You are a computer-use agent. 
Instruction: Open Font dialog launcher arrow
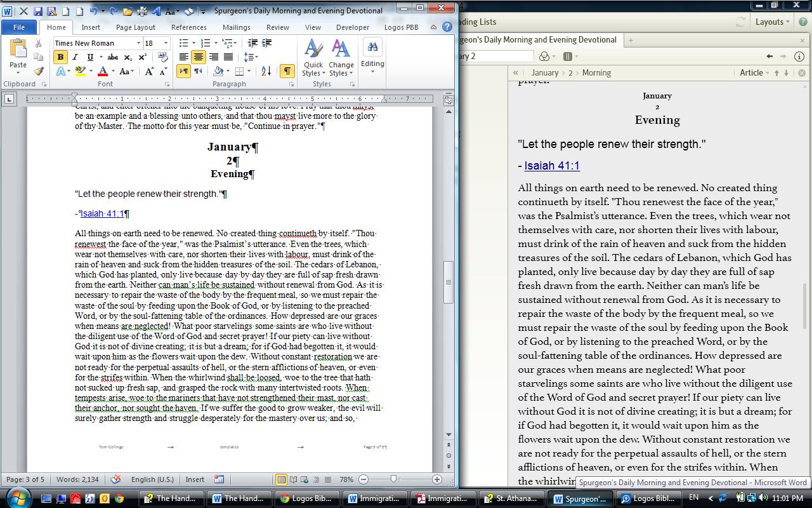click(x=167, y=84)
